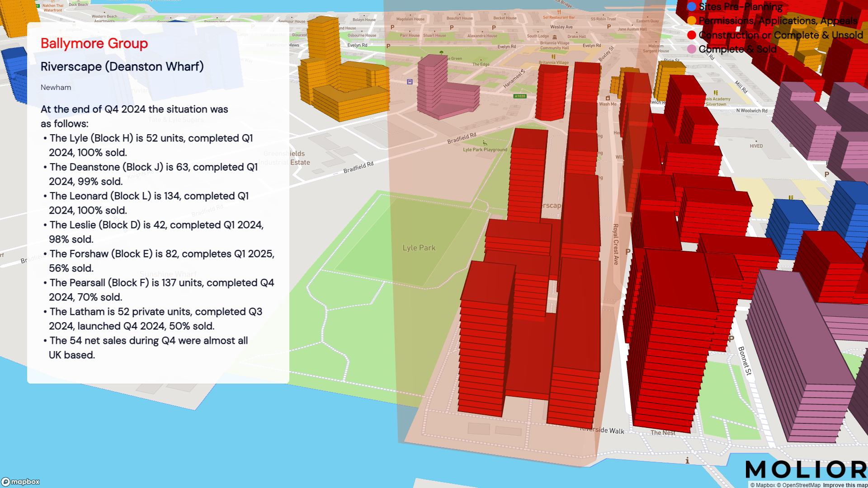Open the OpenStreetMap attribution link
Viewport: 868px width, 488px height.
(798, 485)
